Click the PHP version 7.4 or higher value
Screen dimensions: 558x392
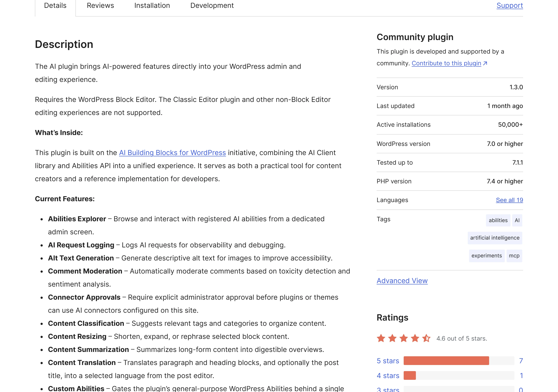(x=505, y=181)
